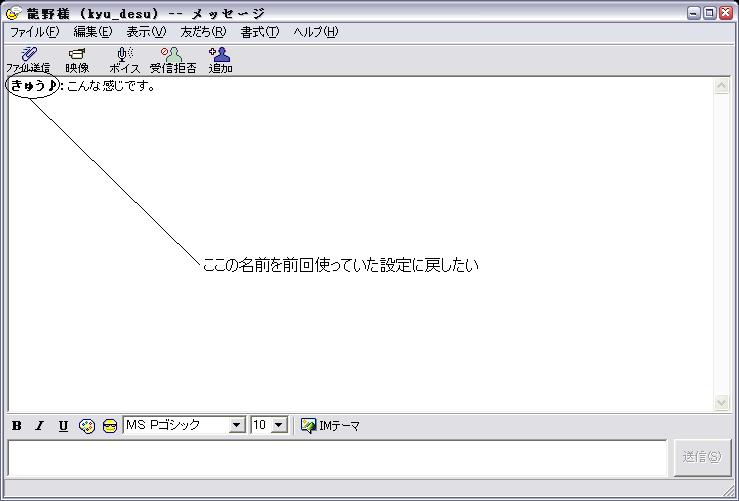Click the message text こんな感じです。
739x501 pixels.
click(x=111, y=86)
